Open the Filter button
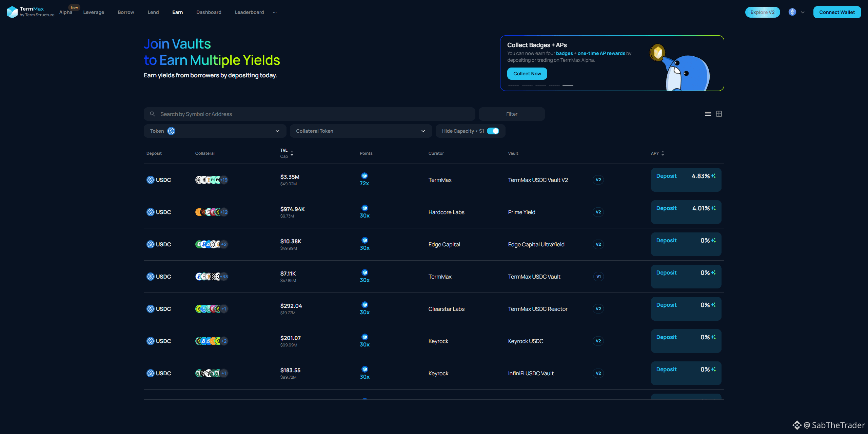868x434 pixels. [512, 114]
